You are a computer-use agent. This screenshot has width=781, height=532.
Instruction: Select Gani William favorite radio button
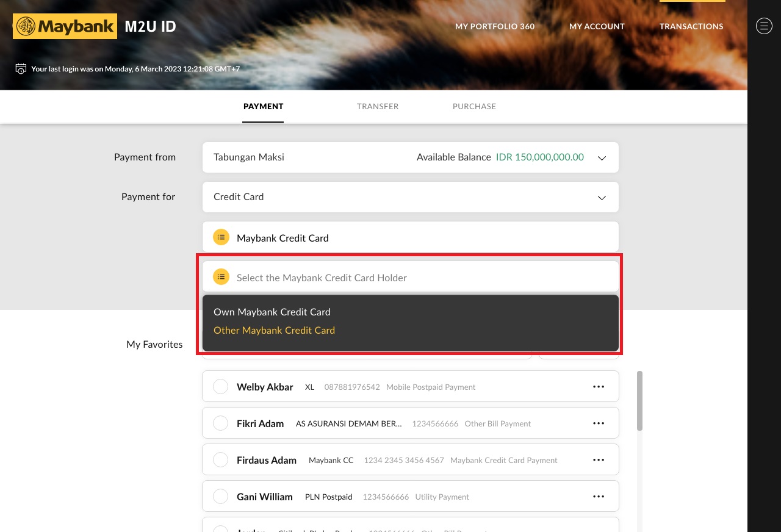(220, 497)
